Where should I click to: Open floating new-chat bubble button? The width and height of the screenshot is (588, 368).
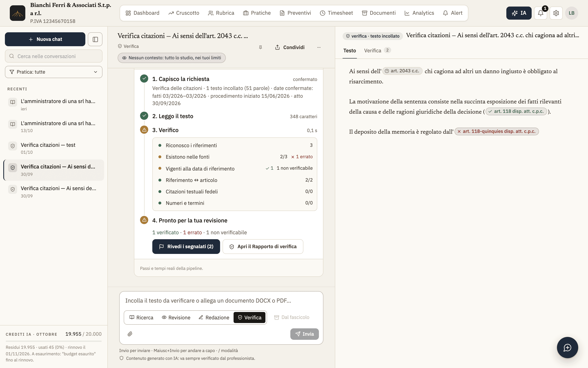[567, 348]
